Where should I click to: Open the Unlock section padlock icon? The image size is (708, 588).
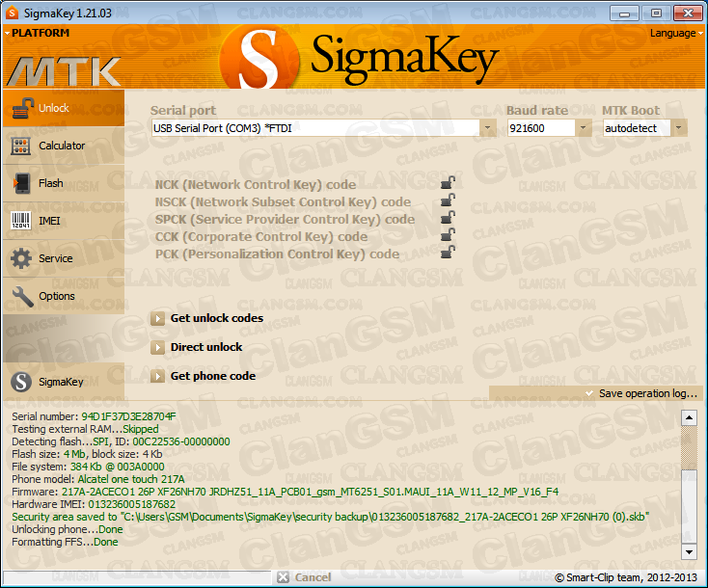coord(22,108)
